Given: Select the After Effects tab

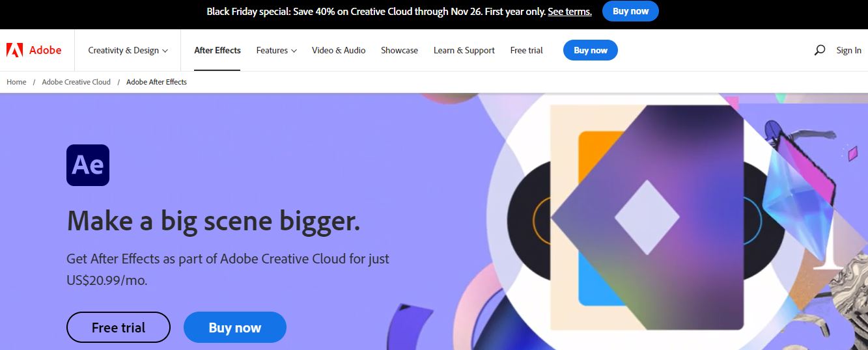Looking at the screenshot, I should pyautogui.click(x=217, y=50).
